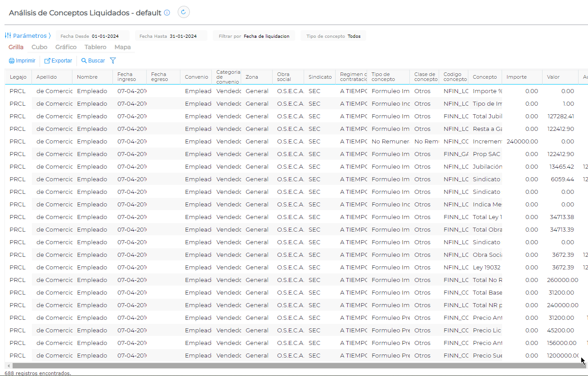Click the Exportar export icon
Viewport: 588px width, 376px height.
(x=47, y=61)
